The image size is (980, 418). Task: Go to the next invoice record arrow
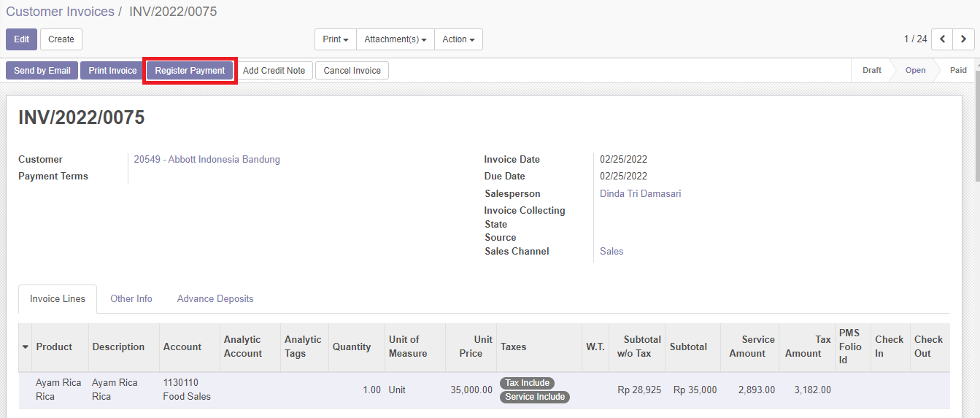964,39
